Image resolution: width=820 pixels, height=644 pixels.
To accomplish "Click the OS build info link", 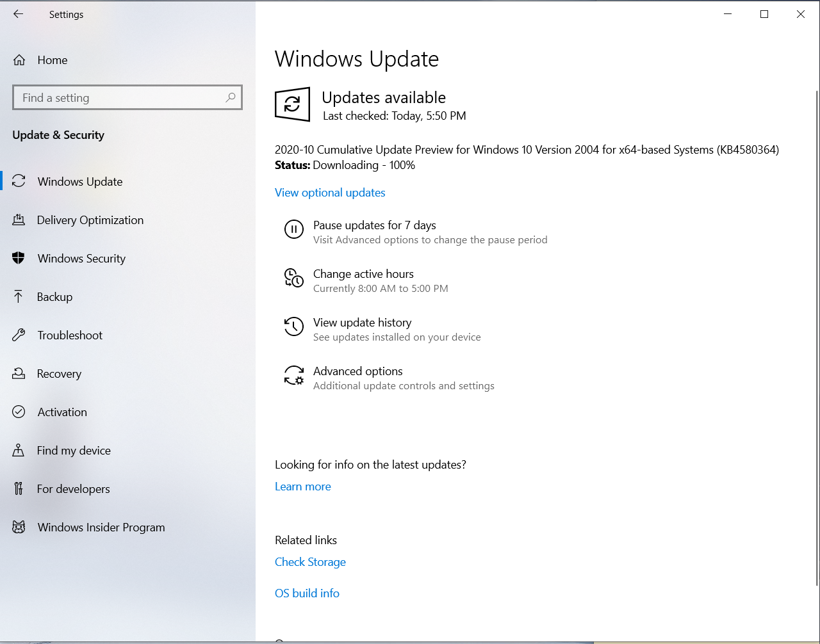I will pyautogui.click(x=307, y=593).
